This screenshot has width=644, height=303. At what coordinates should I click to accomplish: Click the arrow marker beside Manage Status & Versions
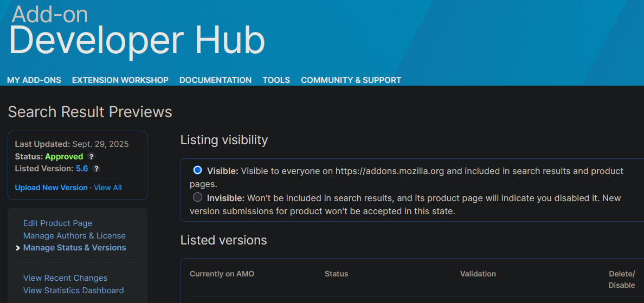click(18, 248)
